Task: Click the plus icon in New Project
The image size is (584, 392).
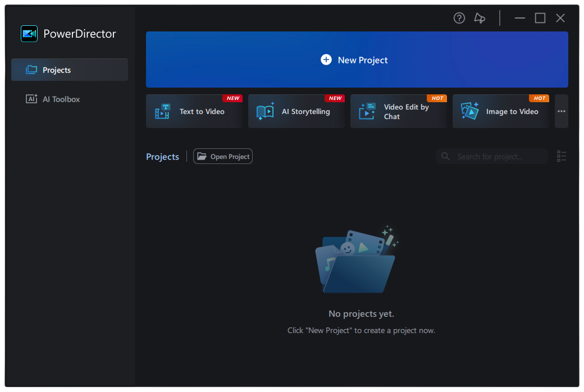Action: tap(326, 60)
